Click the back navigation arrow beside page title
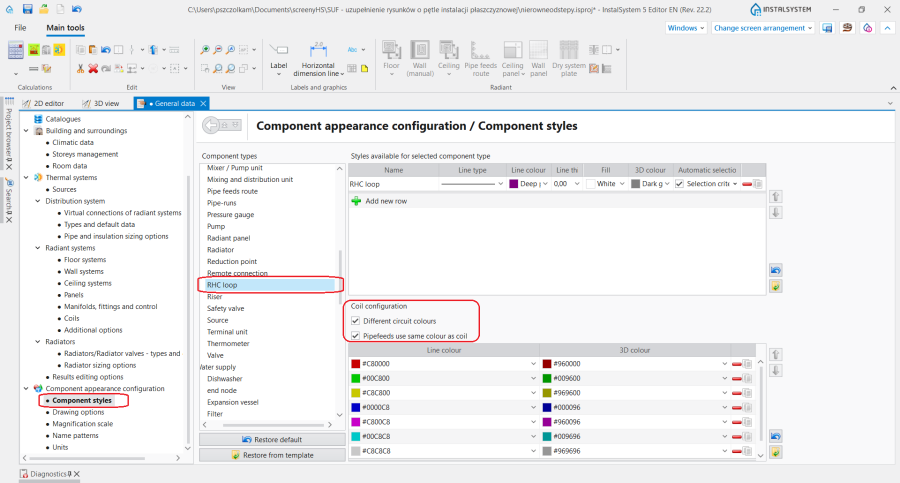 (x=211, y=125)
